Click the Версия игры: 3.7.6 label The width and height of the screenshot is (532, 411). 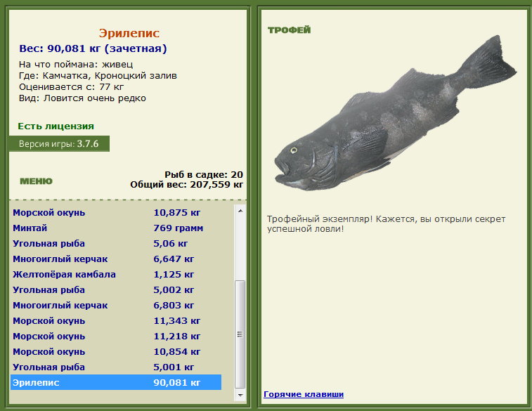pyautogui.click(x=59, y=144)
